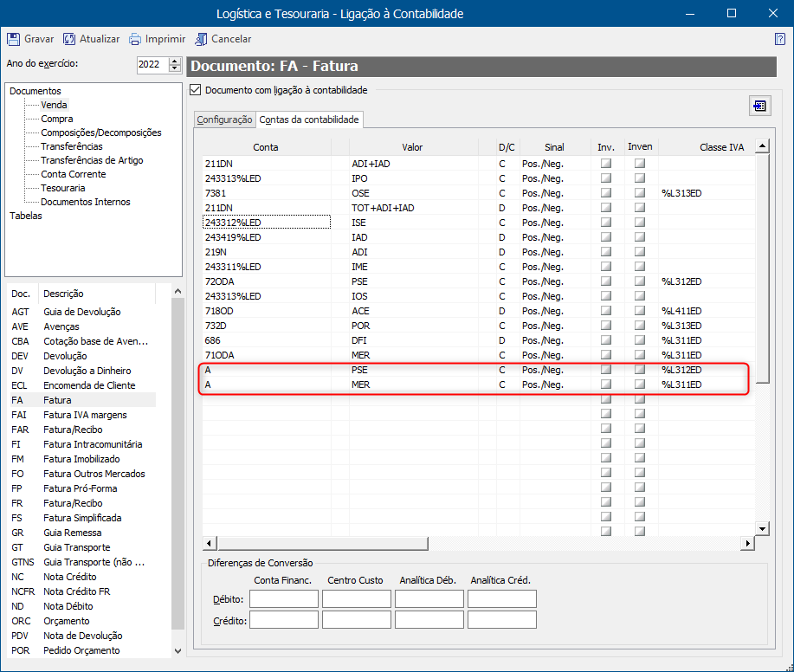Screen dimensions: 794x672
Task: Switch to the Configuração tab
Action: [x=224, y=120]
